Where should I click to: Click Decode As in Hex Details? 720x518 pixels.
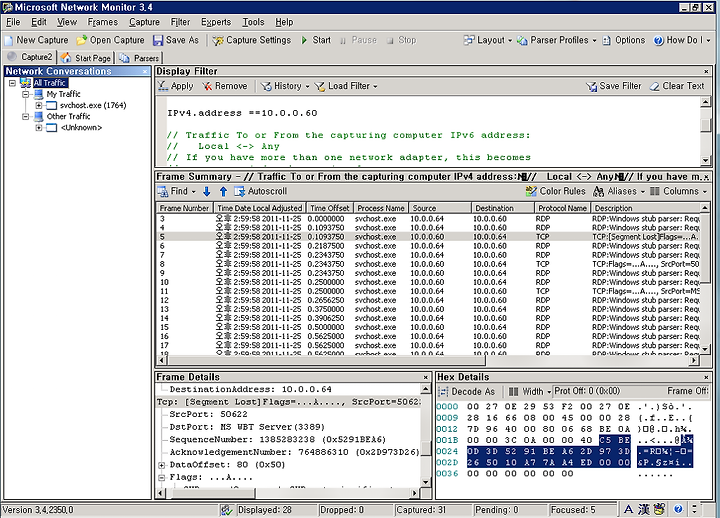pyautogui.click(x=467, y=391)
